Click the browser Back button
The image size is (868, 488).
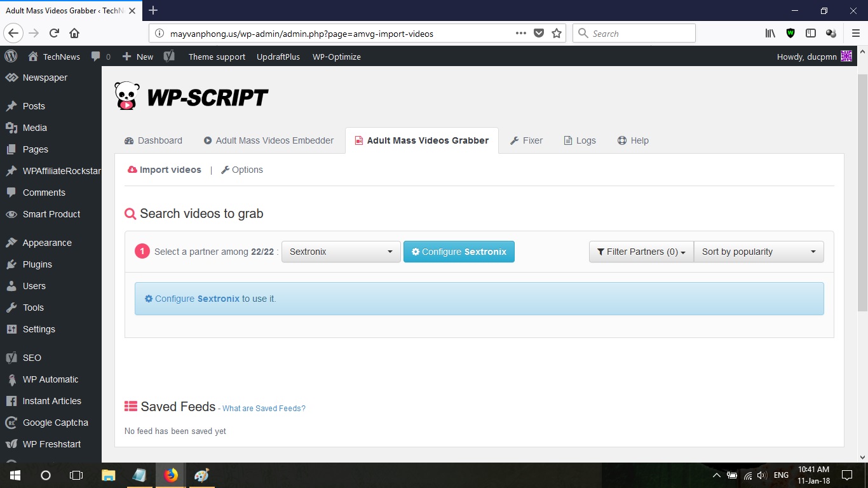point(14,34)
